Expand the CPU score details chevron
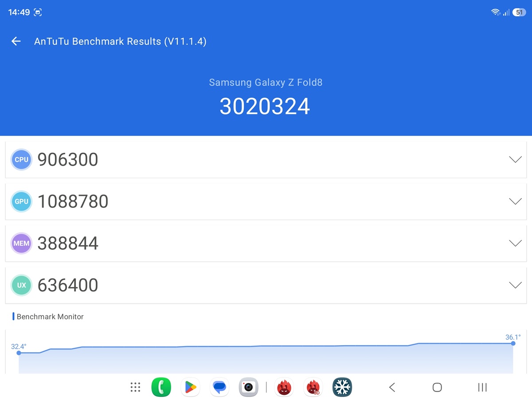532x401 pixels. point(515,160)
